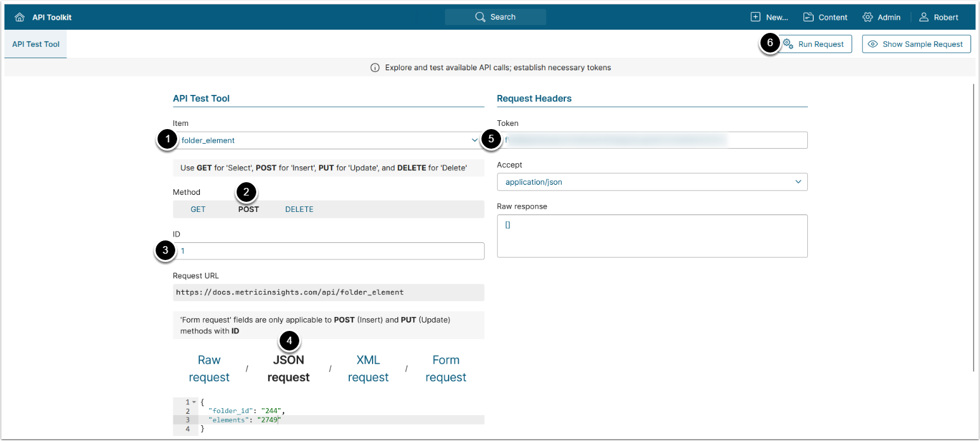Click the home icon in top bar
Viewport: 980px width, 441px height.
20,17
